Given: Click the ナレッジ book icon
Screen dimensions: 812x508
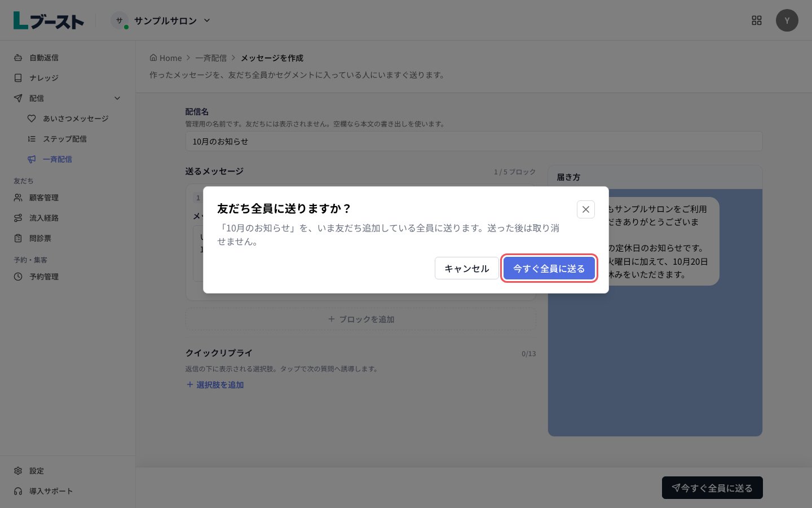Looking at the screenshot, I should [18, 78].
